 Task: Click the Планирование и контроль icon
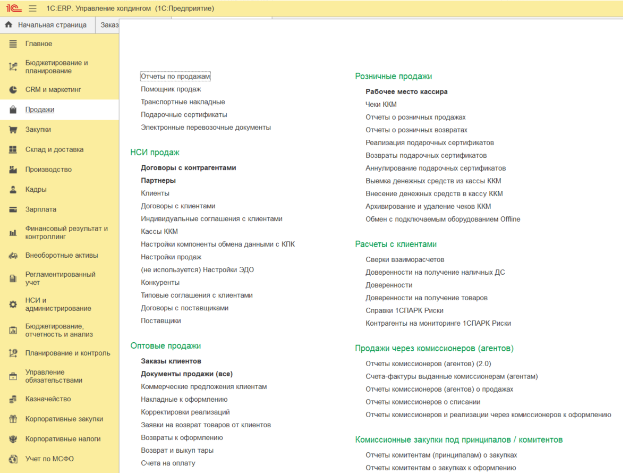[13, 353]
